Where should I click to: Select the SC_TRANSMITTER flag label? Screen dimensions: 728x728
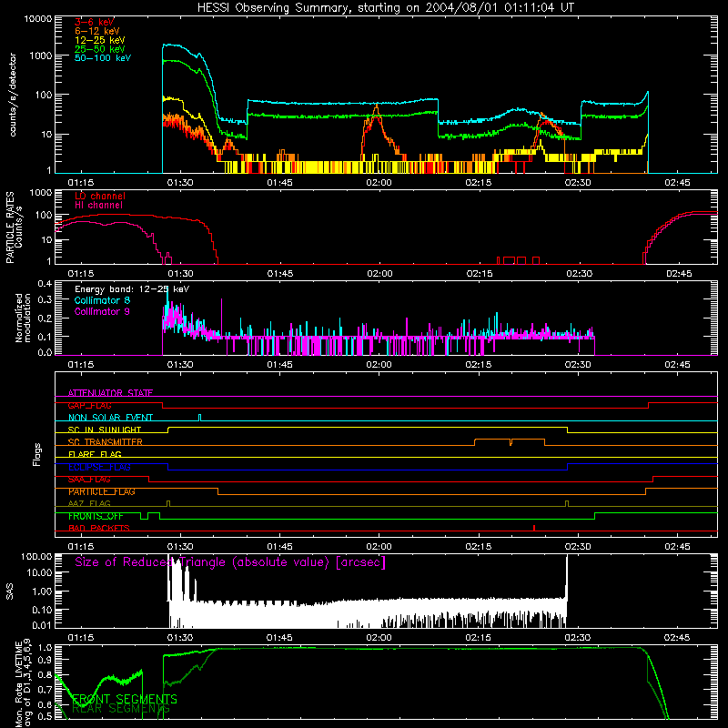(106, 442)
